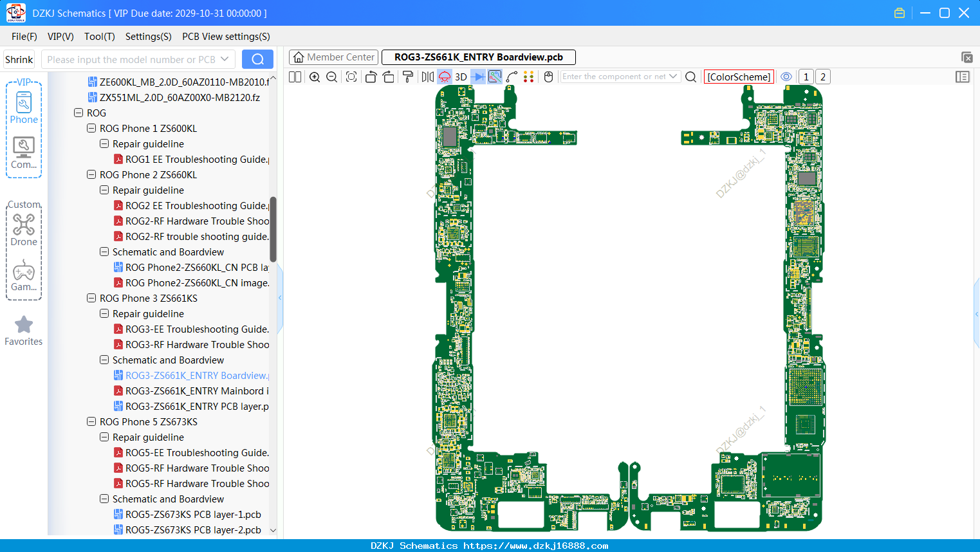
Task: Click the route line drawing icon
Action: click(512, 77)
